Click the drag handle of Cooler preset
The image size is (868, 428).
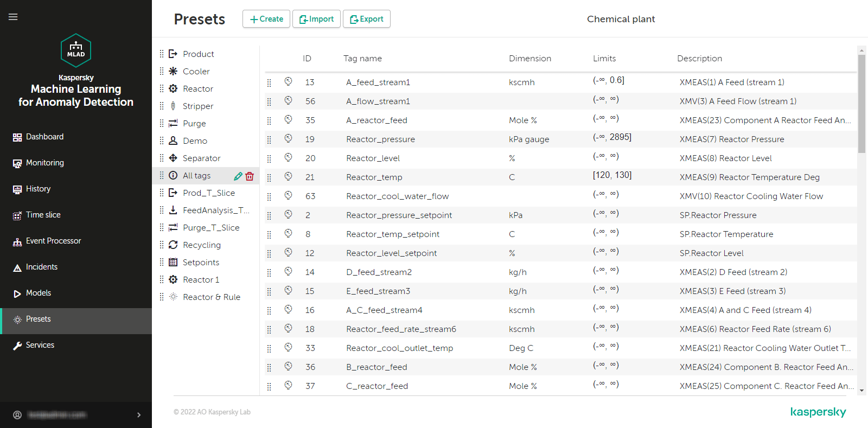162,71
